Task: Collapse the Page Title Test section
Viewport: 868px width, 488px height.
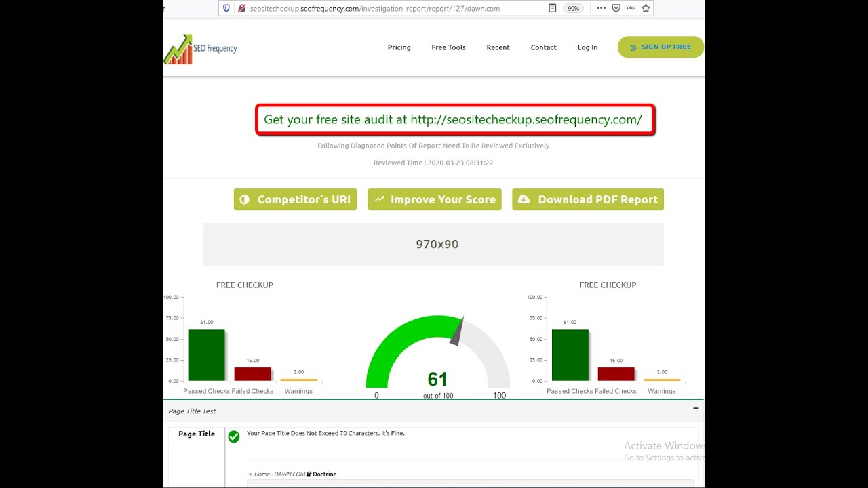Action: point(696,409)
